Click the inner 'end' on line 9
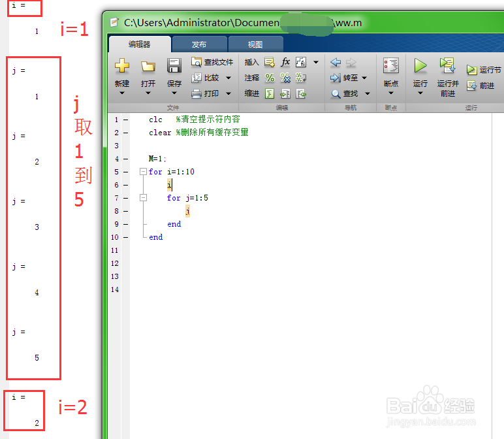This screenshot has height=439, width=504. (x=174, y=224)
